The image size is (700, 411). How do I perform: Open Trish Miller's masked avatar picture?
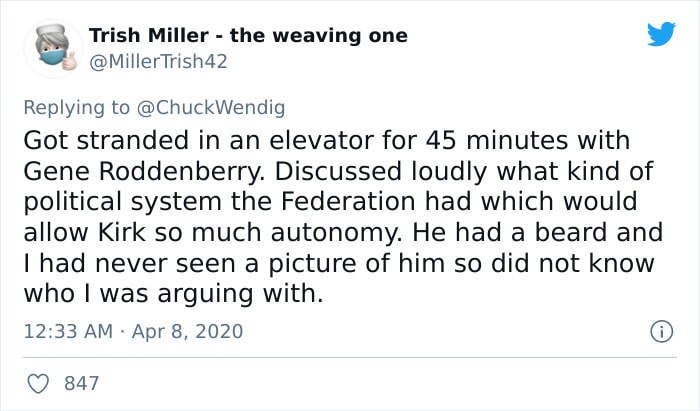pyautogui.click(x=53, y=49)
